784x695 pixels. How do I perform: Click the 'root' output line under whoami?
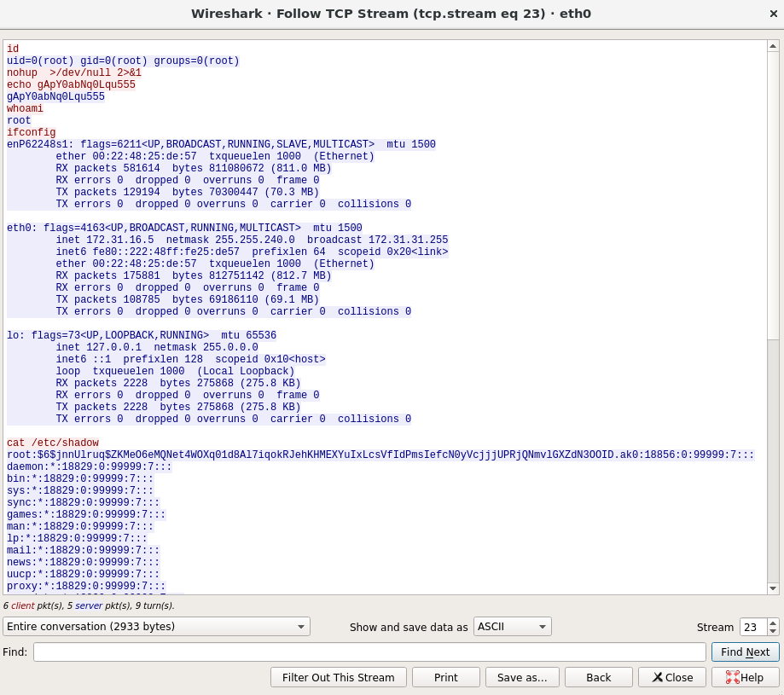click(19, 120)
